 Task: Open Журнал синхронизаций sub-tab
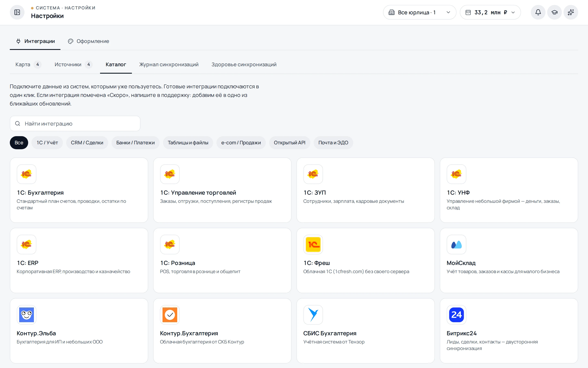pos(169,64)
